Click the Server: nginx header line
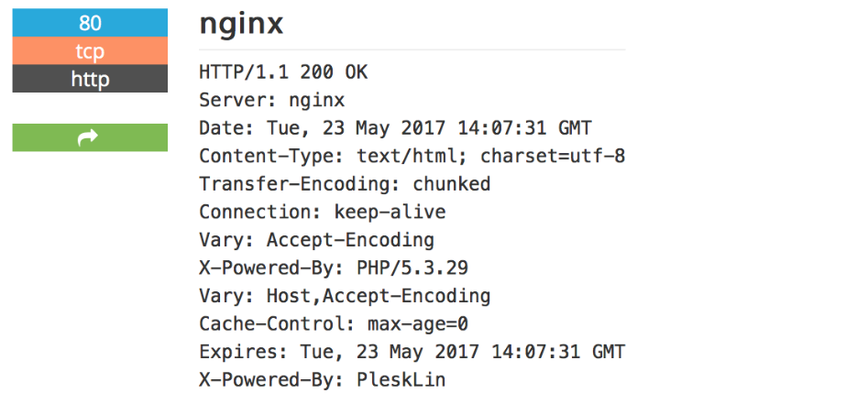This screenshot has width=868, height=415. coord(271,99)
